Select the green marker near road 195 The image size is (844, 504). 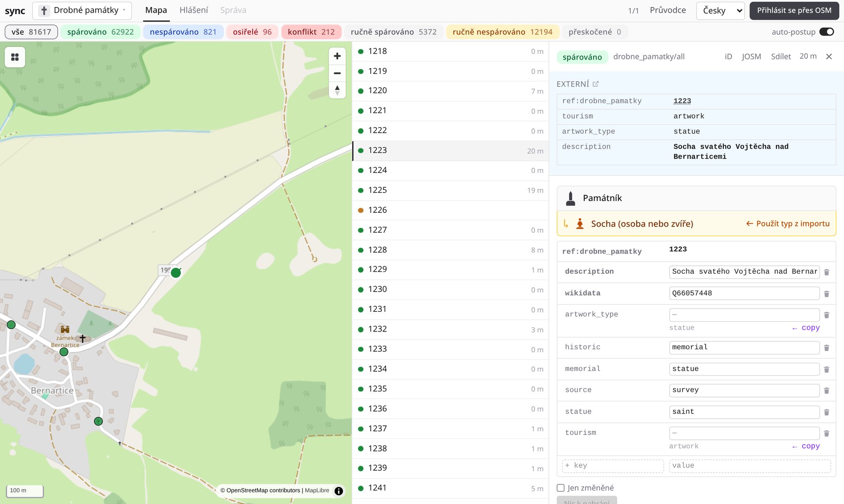pyautogui.click(x=176, y=273)
